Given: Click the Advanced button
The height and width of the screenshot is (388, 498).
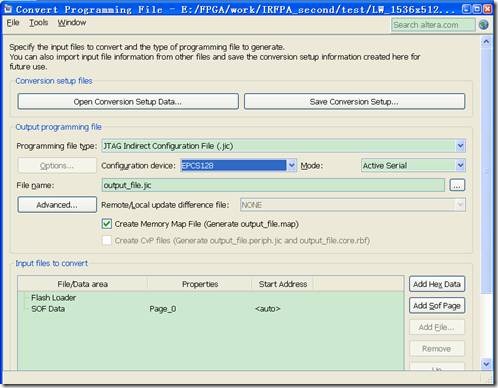Looking at the screenshot, I should point(57,205).
